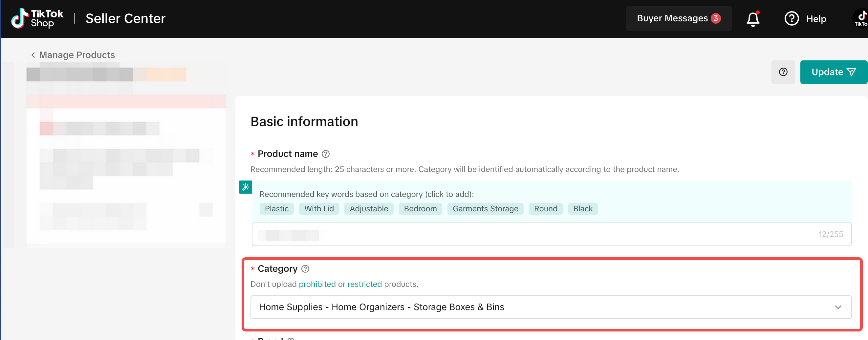Screen dimensions: 868x340
Task: Click the Category dropdown arrow
Action: pos(838,307)
